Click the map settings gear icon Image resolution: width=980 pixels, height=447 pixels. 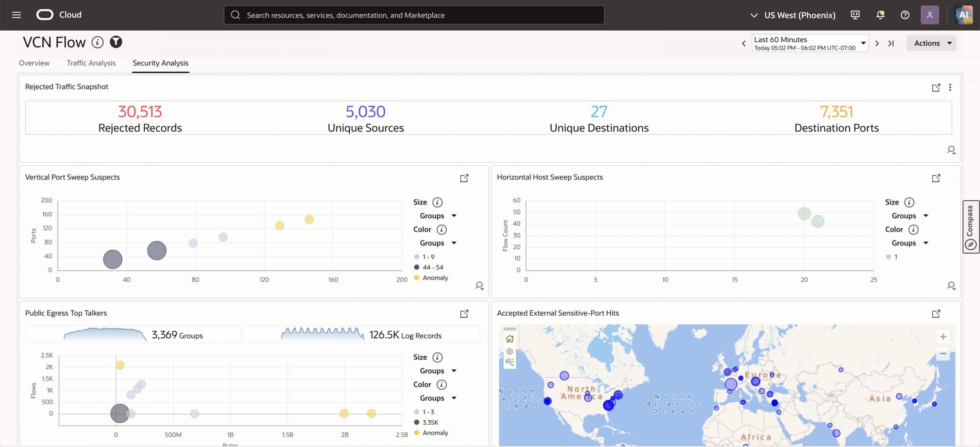(x=510, y=351)
